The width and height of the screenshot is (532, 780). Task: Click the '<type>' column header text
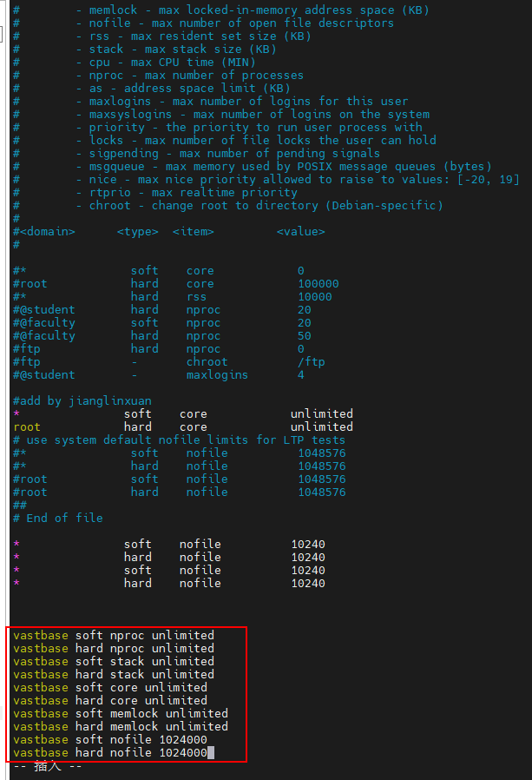(138, 231)
